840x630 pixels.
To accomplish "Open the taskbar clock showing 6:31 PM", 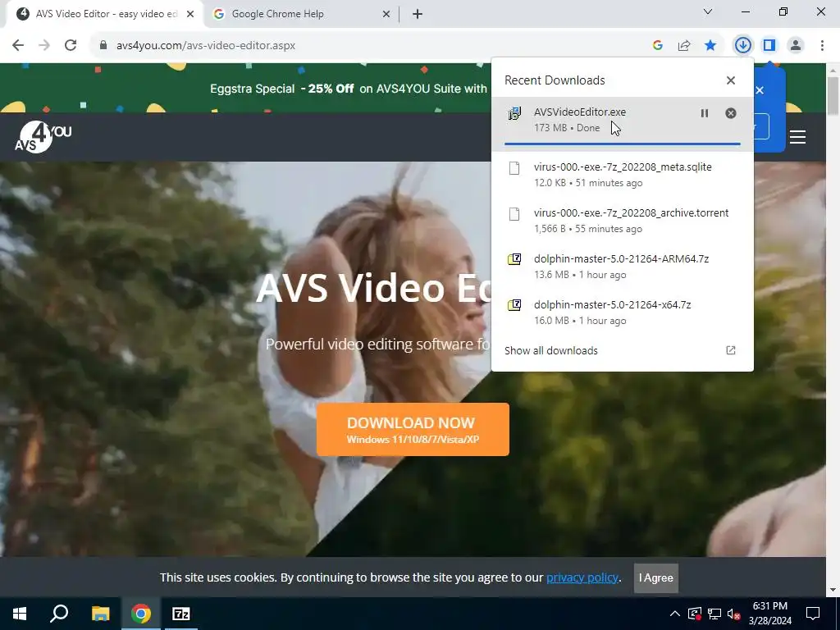I will click(x=769, y=614).
